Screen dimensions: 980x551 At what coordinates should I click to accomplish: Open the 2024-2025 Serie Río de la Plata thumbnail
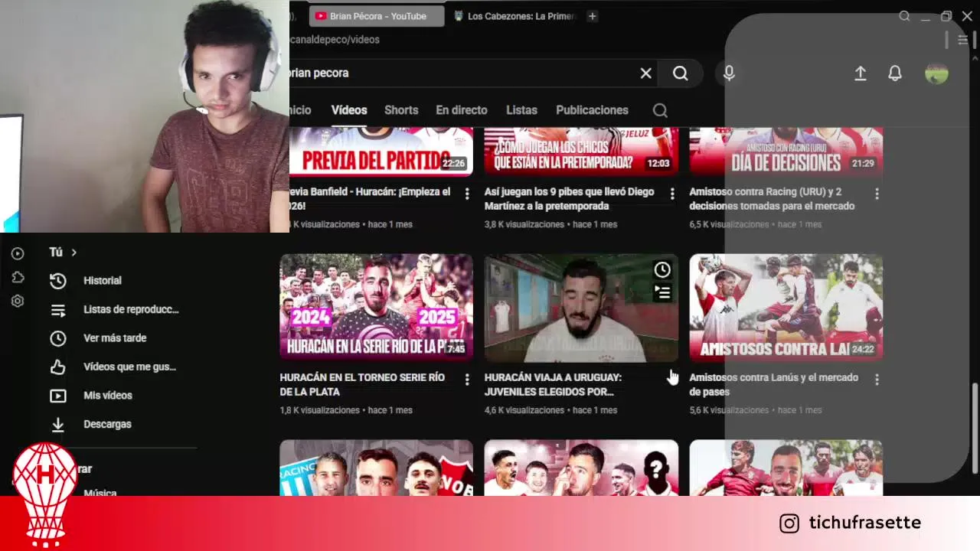(x=376, y=308)
